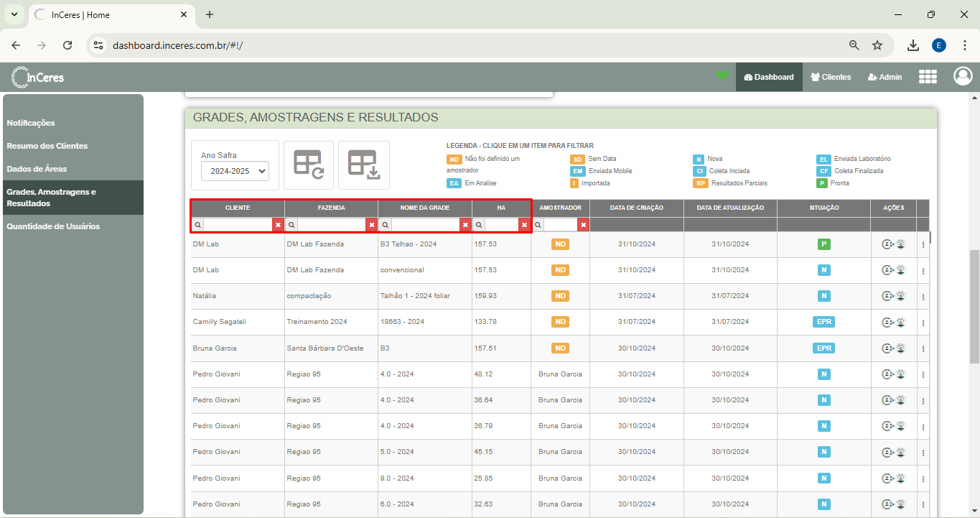
Task: Filter by P Pronta legend badge
Action: pyautogui.click(x=821, y=183)
